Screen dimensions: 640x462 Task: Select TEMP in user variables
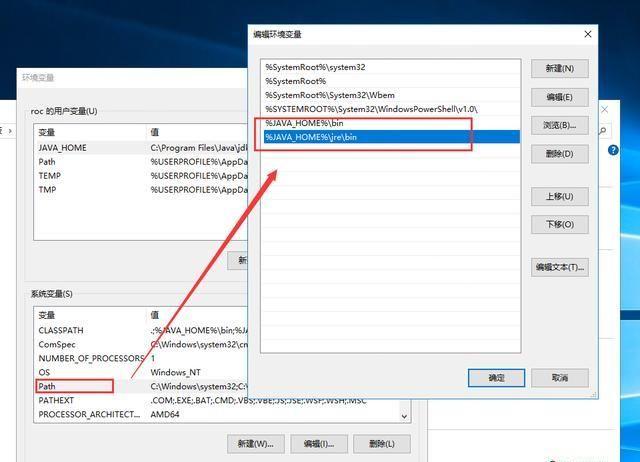141,176
